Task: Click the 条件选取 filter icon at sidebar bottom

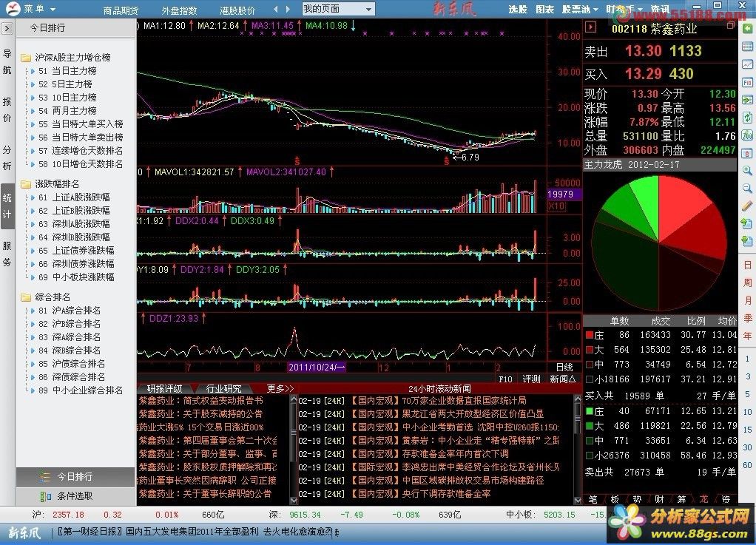Action: tap(46, 496)
